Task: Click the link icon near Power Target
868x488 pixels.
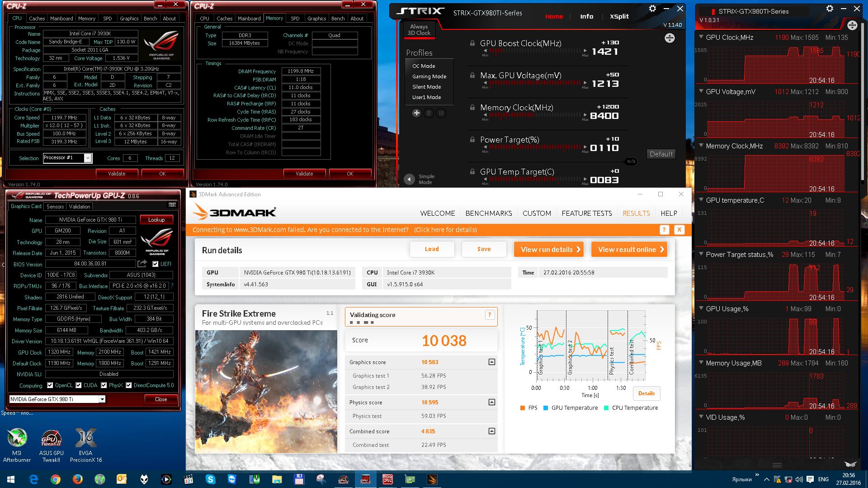Action: click(631, 161)
